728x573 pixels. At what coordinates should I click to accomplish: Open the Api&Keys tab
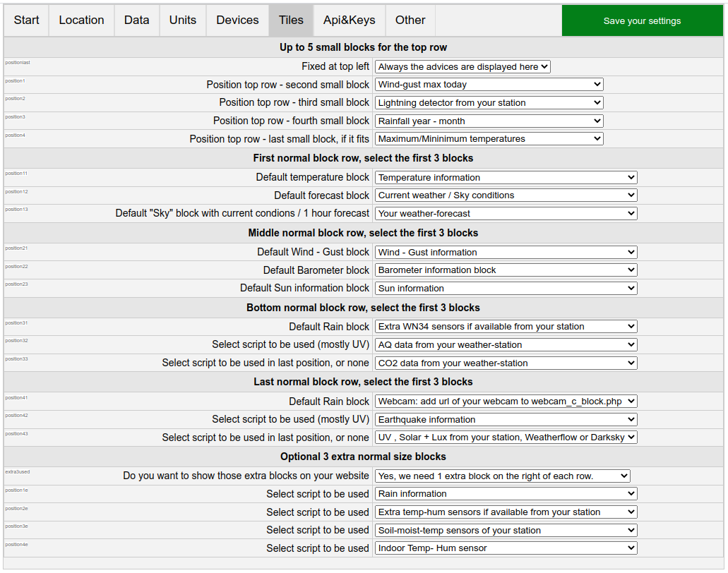349,20
